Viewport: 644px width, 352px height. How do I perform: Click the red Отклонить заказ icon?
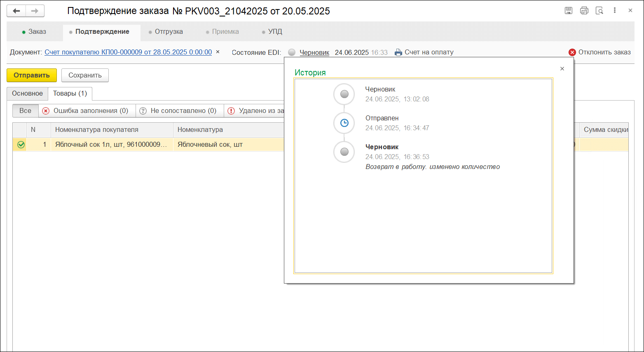tap(572, 52)
